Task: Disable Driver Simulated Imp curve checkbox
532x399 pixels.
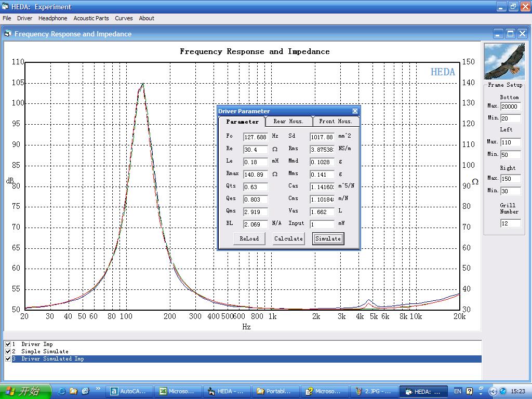Action: pos(8,359)
